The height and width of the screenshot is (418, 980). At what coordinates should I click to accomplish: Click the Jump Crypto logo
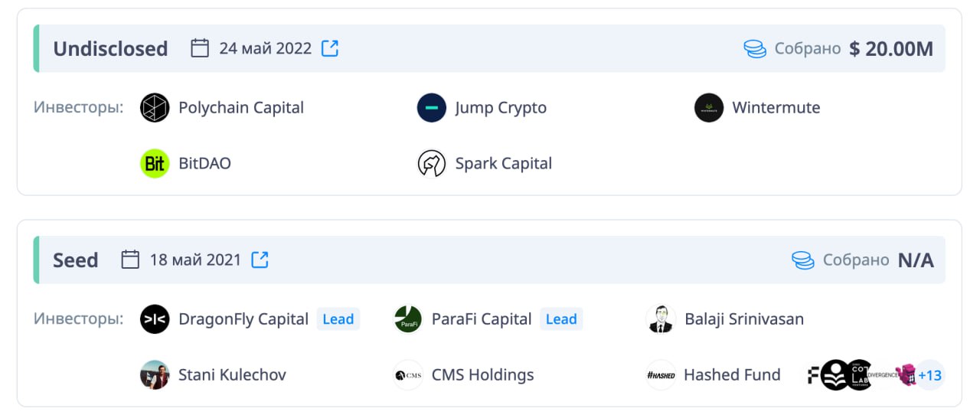point(432,108)
